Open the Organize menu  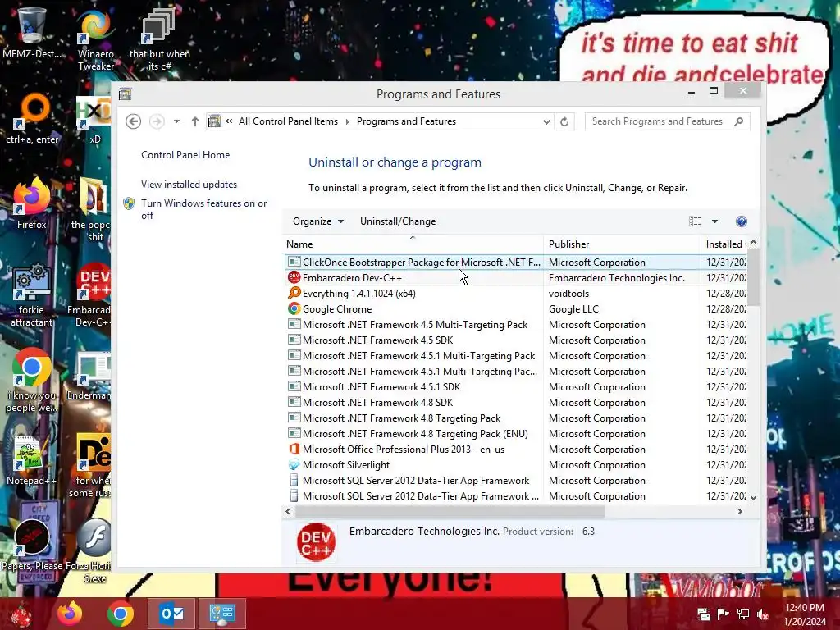point(317,221)
